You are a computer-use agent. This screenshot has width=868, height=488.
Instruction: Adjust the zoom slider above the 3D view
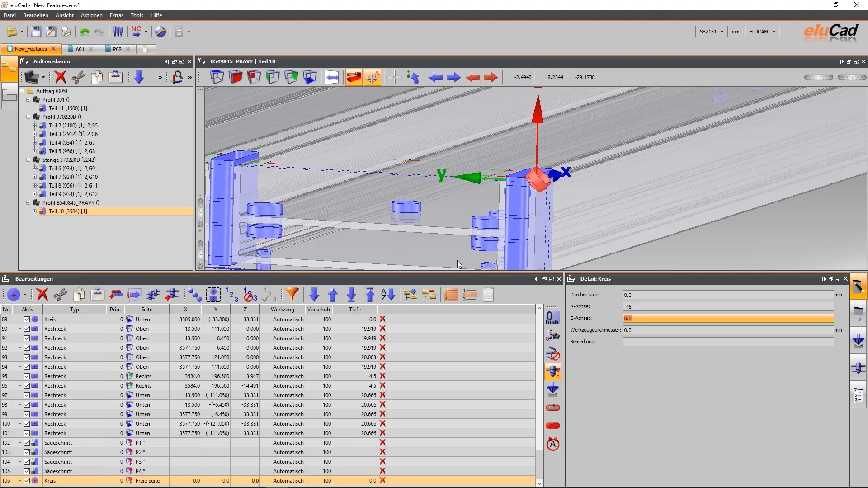click(x=818, y=77)
